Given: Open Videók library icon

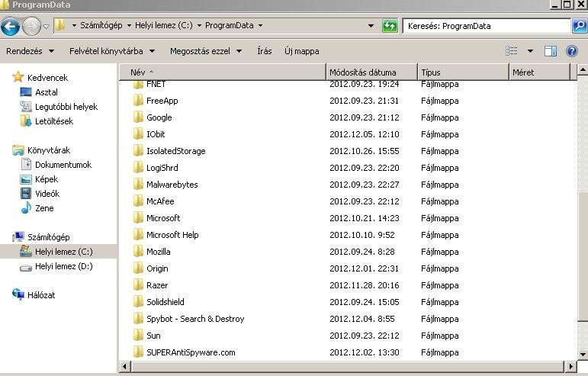Looking at the screenshot, I should (x=25, y=194).
